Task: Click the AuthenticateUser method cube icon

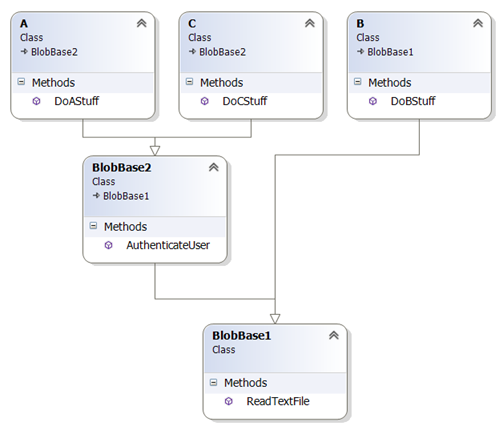Action: pyautogui.click(x=109, y=245)
